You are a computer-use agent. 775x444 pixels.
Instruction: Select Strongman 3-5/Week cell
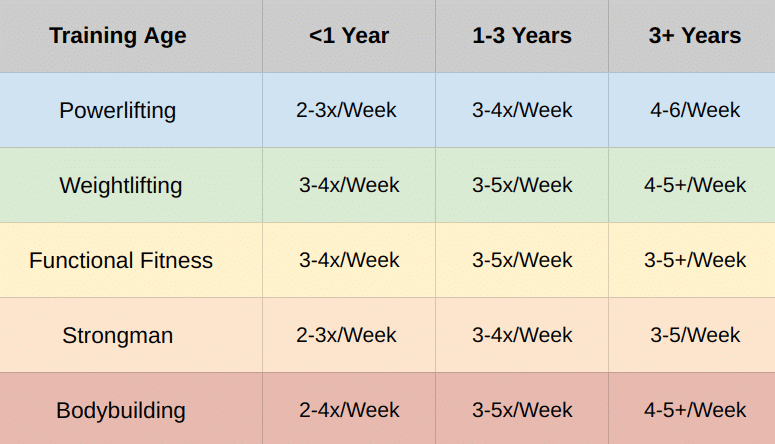pyautogui.click(x=692, y=335)
